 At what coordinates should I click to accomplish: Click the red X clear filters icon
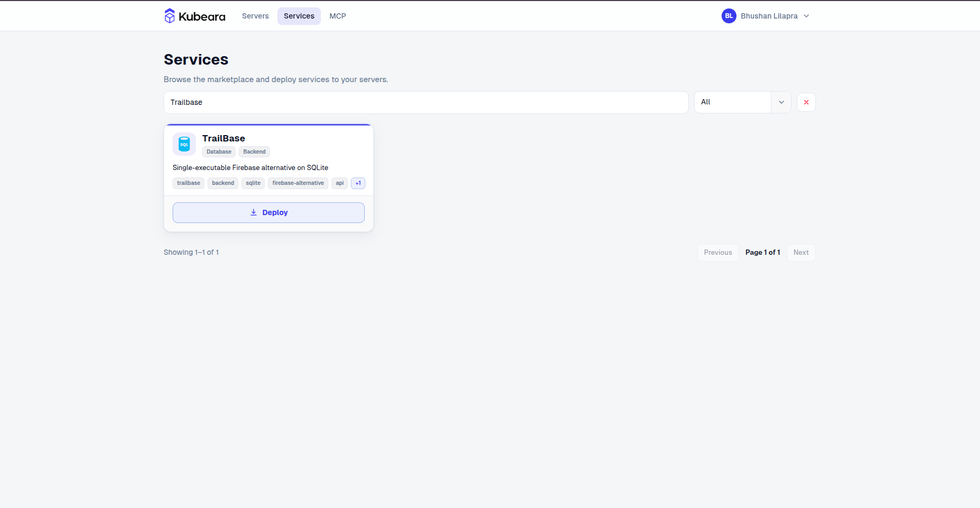(806, 102)
